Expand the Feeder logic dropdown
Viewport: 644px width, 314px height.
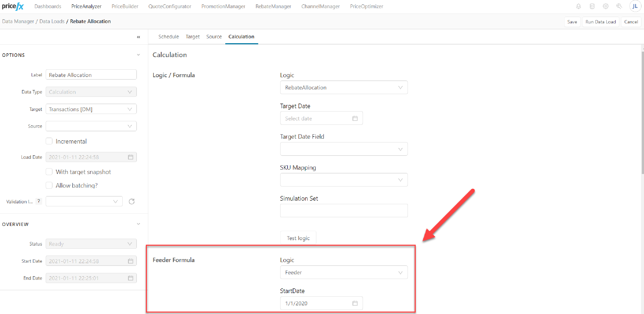pos(344,272)
